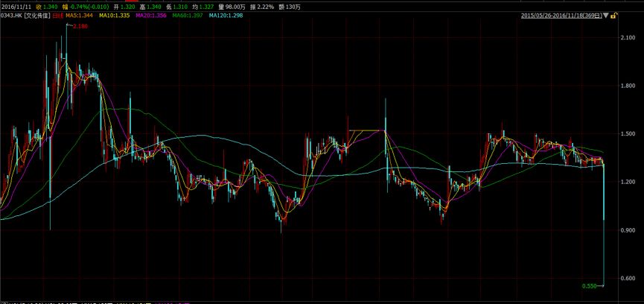This screenshot has height=304, width=644.
Task: Click the 2.100 price axis label
Action: click(x=628, y=38)
